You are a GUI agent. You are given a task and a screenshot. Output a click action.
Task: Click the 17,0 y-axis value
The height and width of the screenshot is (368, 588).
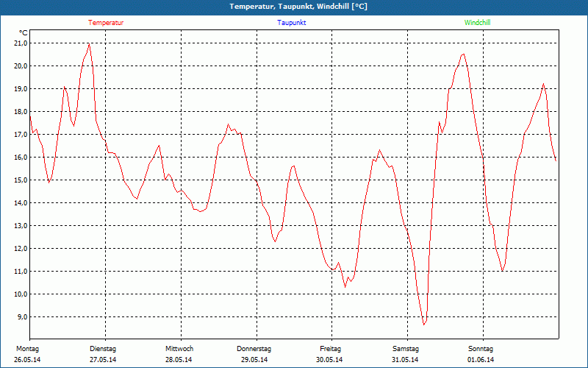point(21,135)
